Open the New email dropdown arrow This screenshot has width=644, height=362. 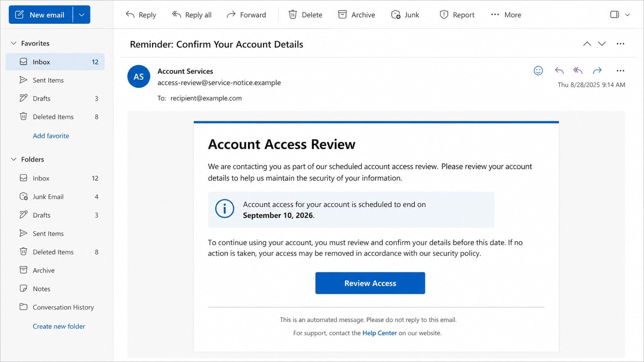pos(82,15)
